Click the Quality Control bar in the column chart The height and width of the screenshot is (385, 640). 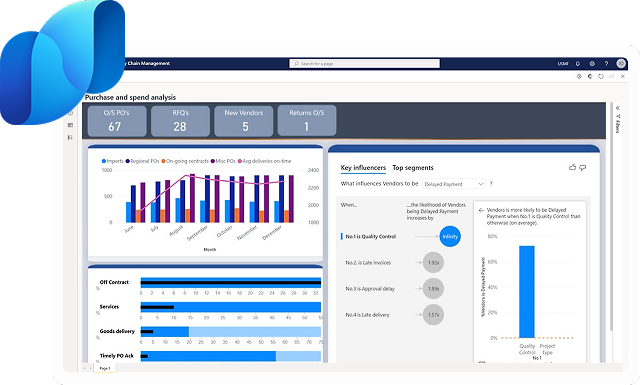[x=527, y=292]
